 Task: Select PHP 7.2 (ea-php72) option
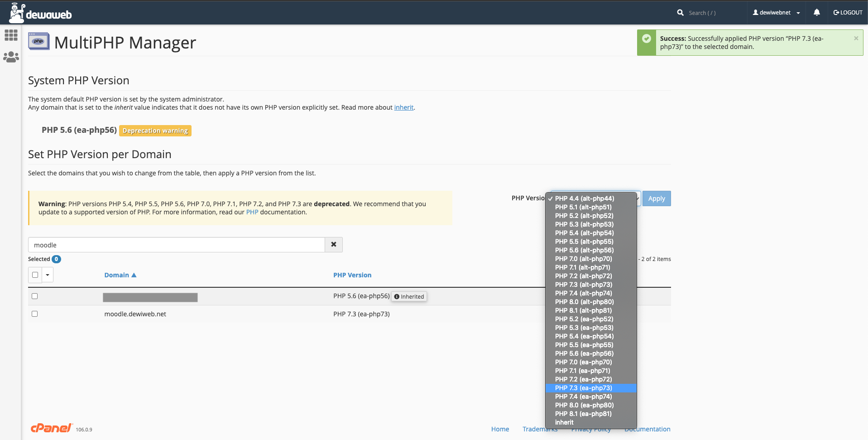tap(591, 379)
